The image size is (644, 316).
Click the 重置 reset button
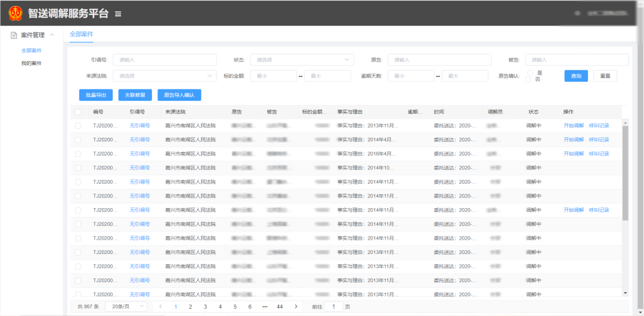(x=605, y=76)
